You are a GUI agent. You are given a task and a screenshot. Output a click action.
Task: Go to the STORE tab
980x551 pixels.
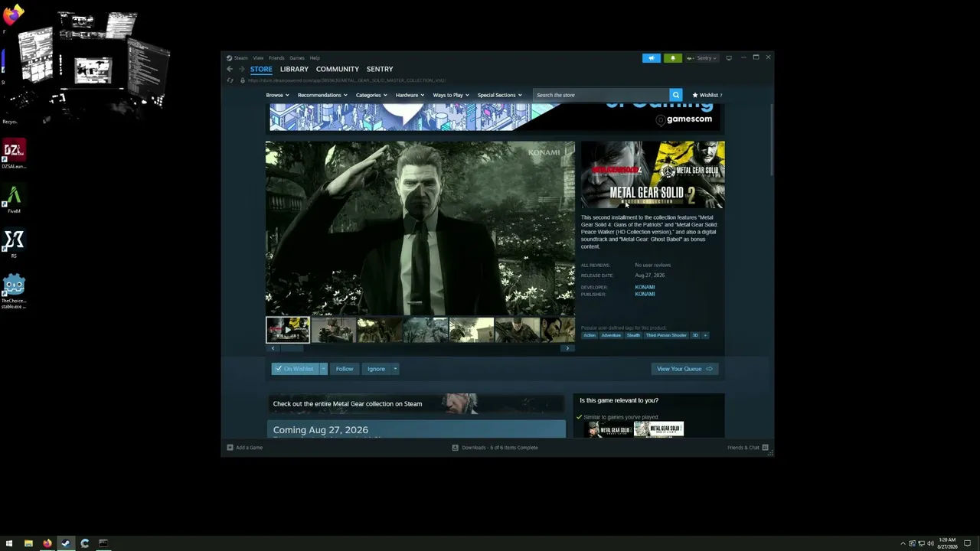pyautogui.click(x=261, y=69)
